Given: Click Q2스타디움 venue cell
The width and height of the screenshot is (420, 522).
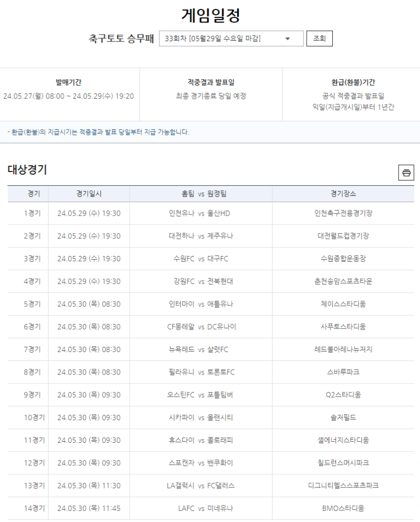Looking at the screenshot, I should [343, 395].
